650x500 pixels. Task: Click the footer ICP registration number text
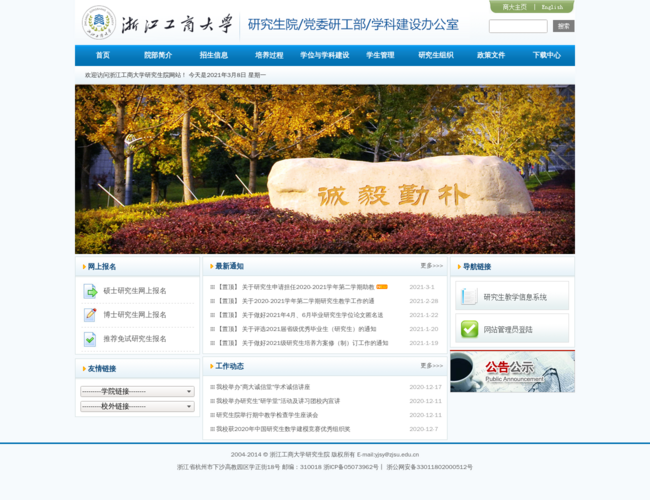pos(351,467)
